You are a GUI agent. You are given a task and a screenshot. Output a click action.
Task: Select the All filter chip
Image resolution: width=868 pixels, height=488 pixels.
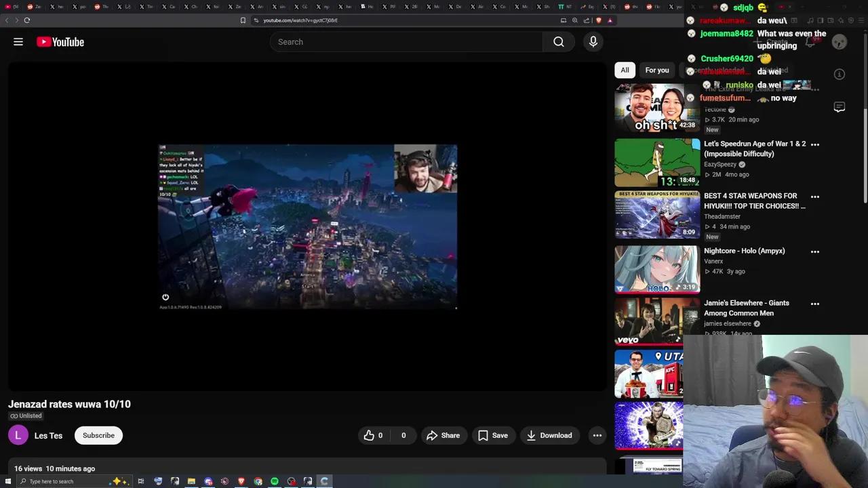pyautogui.click(x=625, y=70)
